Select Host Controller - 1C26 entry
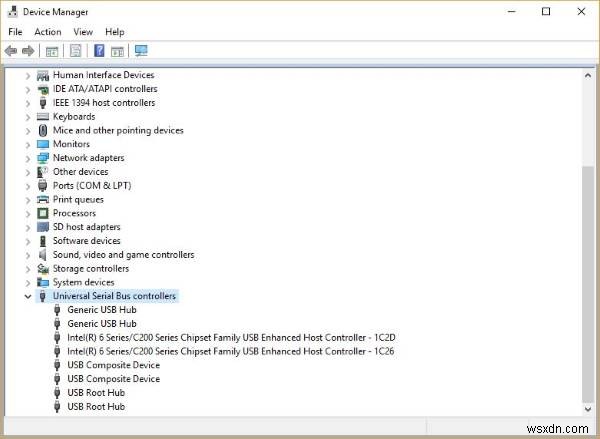600x439 pixels. pyautogui.click(x=231, y=351)
